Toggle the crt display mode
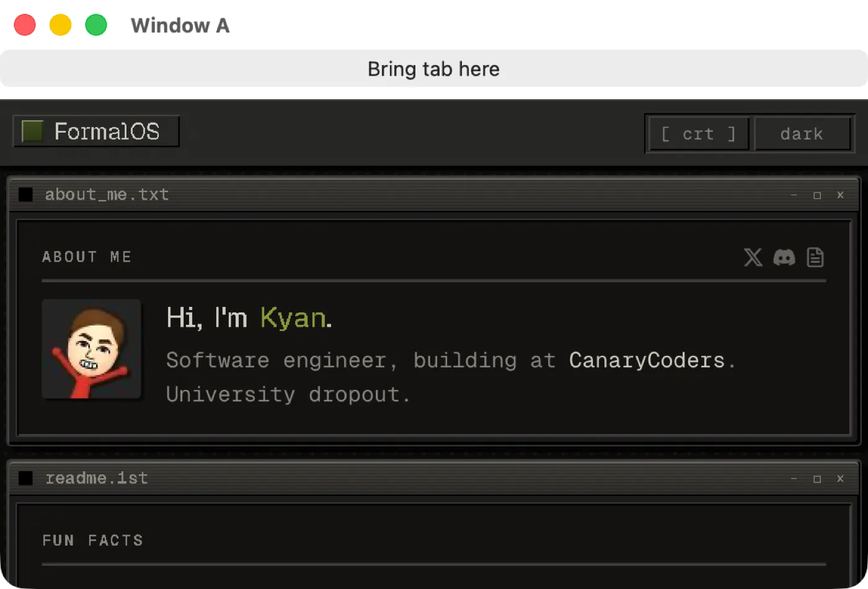868x589 pixels. pos(698,133)
